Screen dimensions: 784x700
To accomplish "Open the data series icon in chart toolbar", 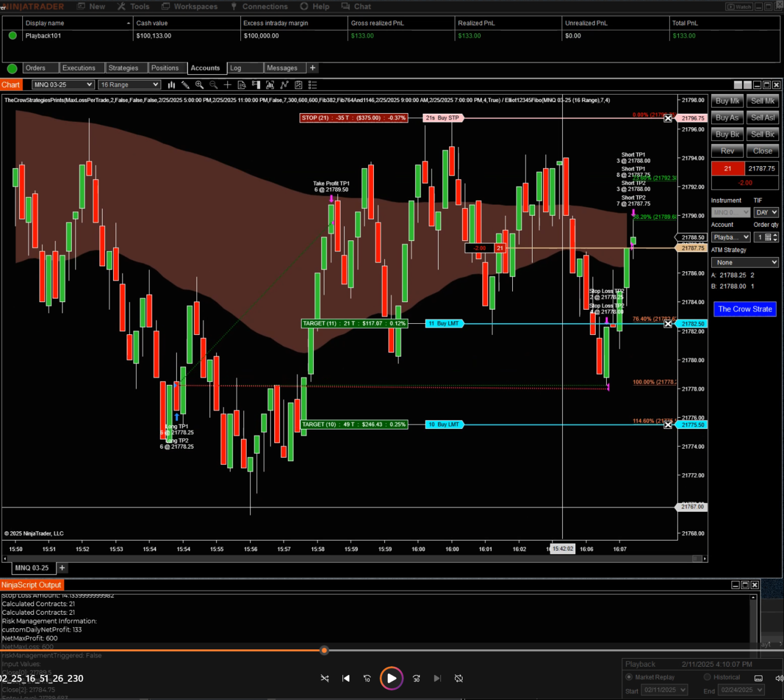I will [x=270, y=85].
